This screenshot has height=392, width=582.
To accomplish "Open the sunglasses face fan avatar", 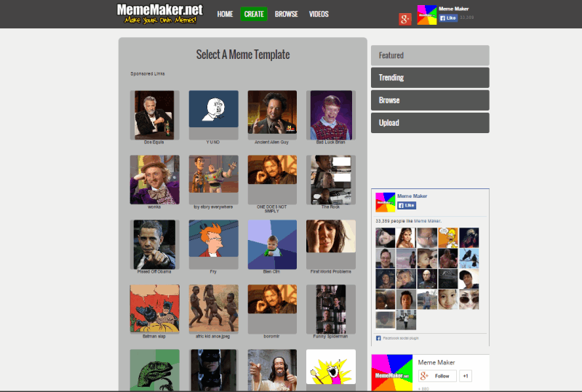I will [x=469, y=300].
